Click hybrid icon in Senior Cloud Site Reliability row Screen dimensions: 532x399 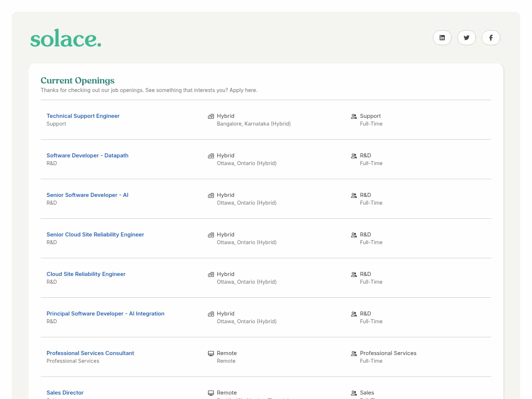[211, 235]
